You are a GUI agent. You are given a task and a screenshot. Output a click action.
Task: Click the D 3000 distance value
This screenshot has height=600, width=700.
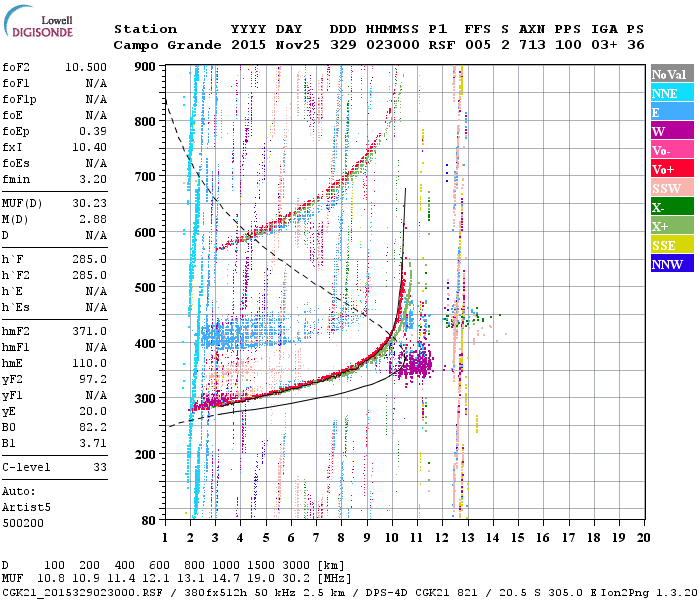[296, 565]
